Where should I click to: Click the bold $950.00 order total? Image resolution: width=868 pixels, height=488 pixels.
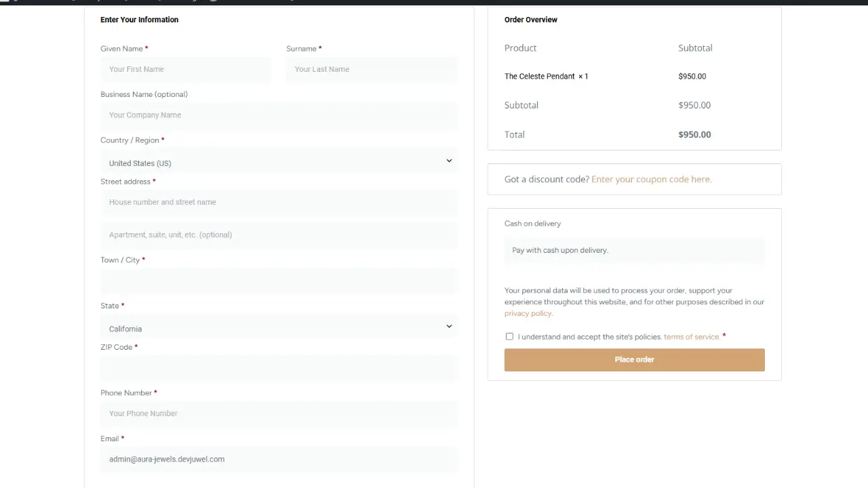pos(694,134)
